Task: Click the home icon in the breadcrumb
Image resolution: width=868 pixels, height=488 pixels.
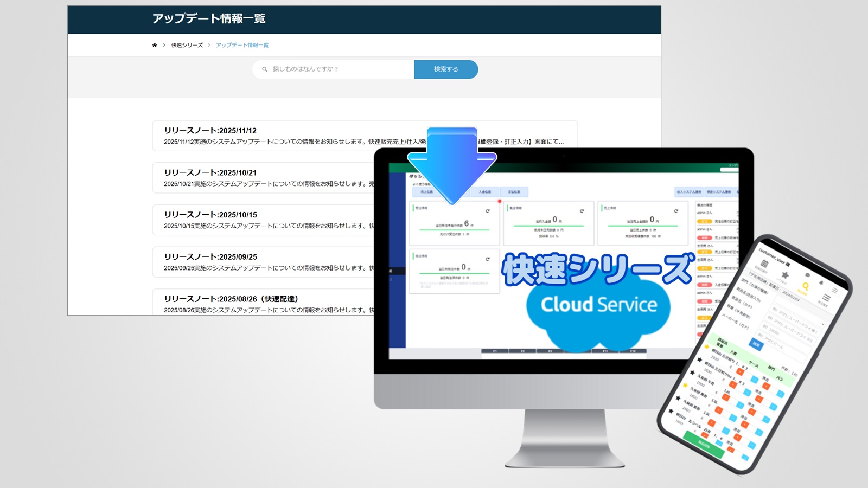Action: pos(155,45)
